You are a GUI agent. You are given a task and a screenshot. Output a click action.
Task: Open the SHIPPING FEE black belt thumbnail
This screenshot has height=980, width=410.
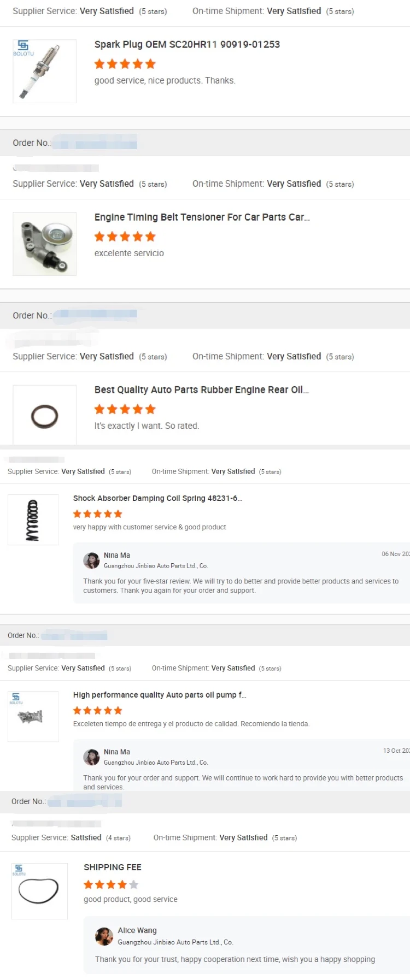39,891
